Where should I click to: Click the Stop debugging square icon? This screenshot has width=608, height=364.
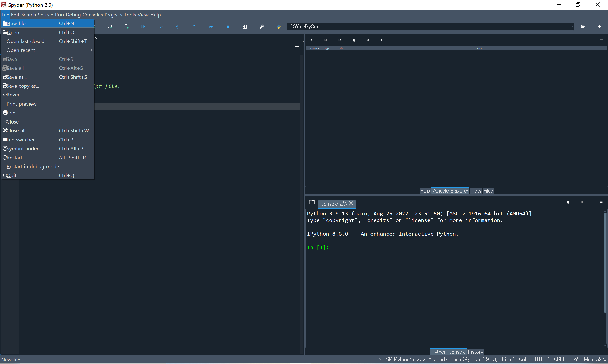pyautogui.click(x=228, y=26)
